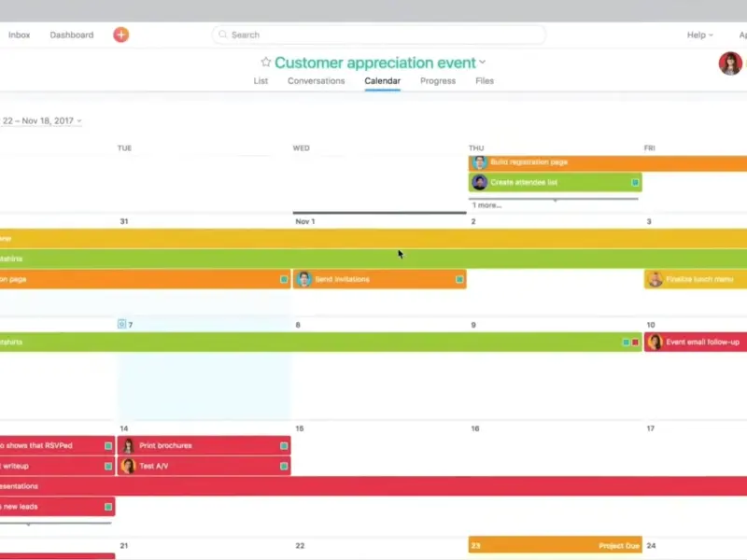Screen dimensions: 747x560
Task: Click assignee avatar on Test A/V task
Action: coord(128,466)
